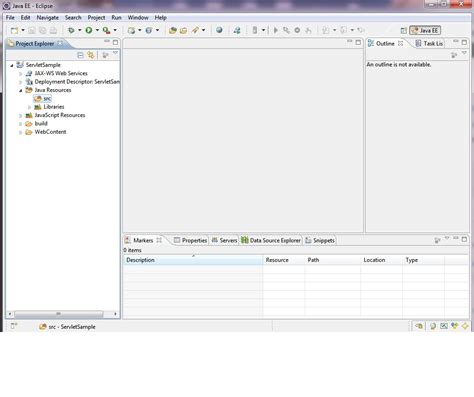Open the Run configurations dropdown arrow
The height and width of the screenshot is (397, 474).
tap(97, 30)
